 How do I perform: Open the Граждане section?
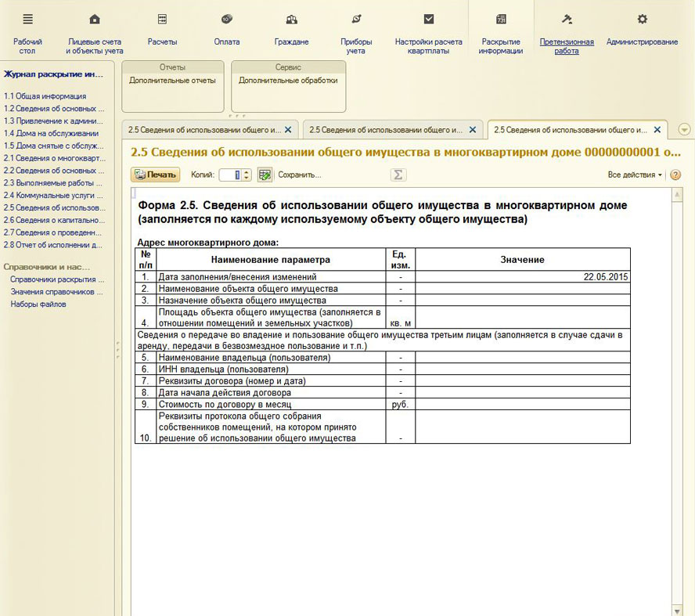(291, 31)
